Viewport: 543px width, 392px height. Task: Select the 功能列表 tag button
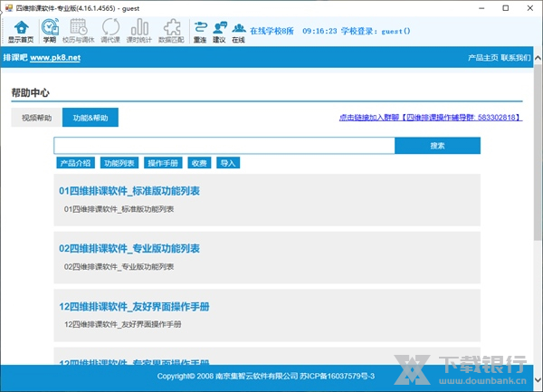click(x=119, y=163)
